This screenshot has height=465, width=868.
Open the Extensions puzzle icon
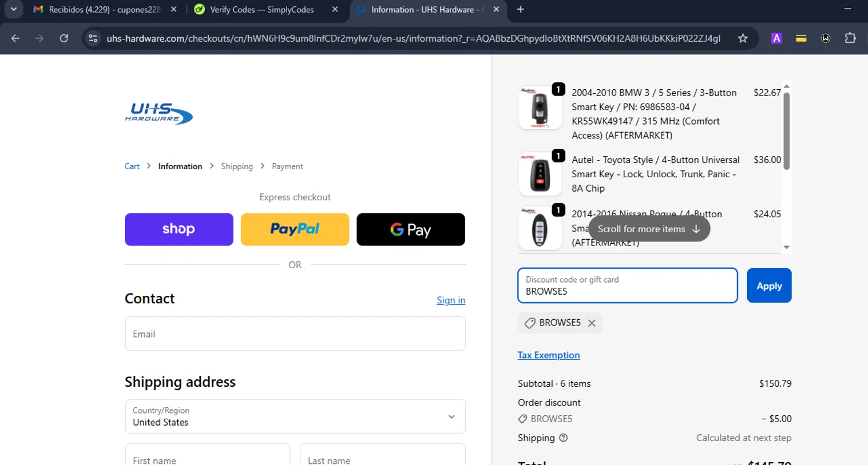pyautogui.click(x=850, y=38)
